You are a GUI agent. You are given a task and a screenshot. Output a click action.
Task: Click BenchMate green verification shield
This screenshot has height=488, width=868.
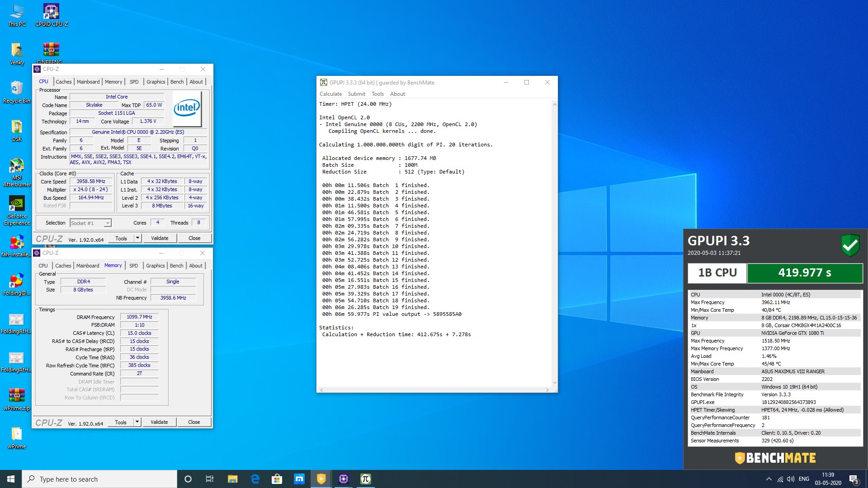click(x=850, y=245)
